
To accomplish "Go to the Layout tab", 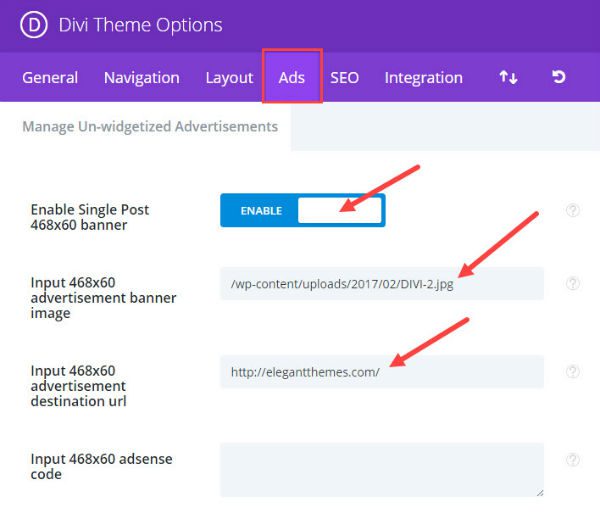I will pyautogui.click(x=229, y=77).
